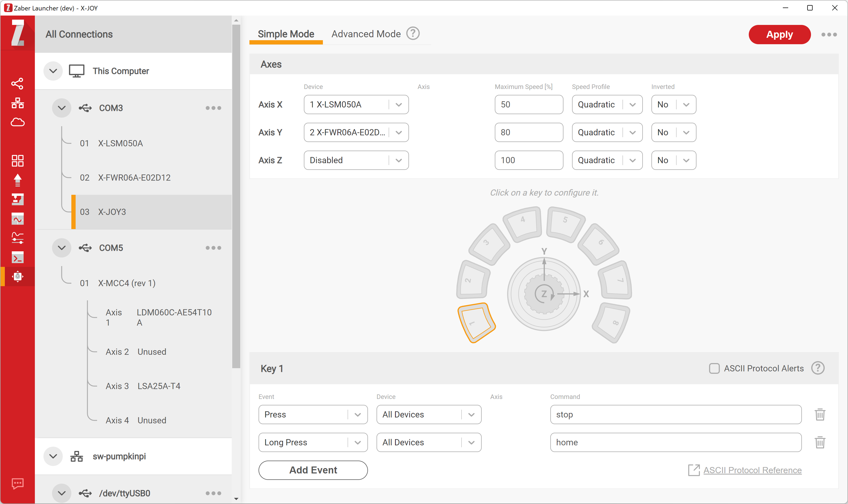Launch the terminal app icon
Screen dimensions: 848x504
pyautogui.click(x=18, y=257)
